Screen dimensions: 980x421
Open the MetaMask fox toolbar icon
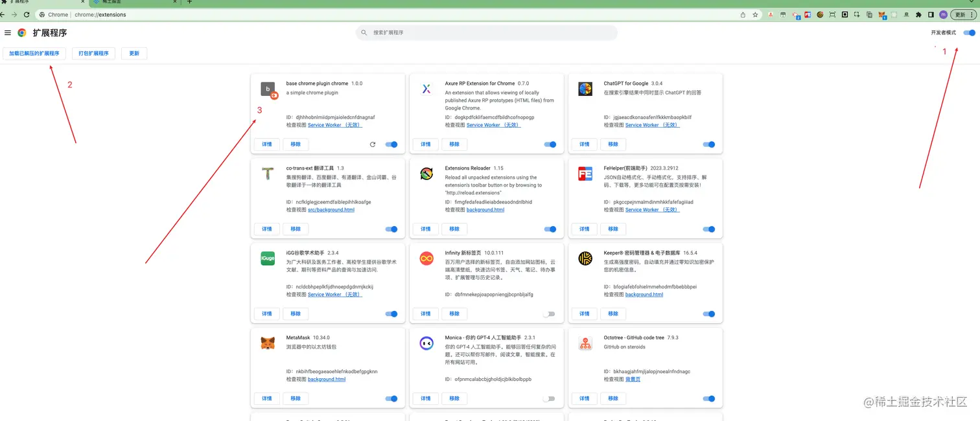tap(881, 14)
